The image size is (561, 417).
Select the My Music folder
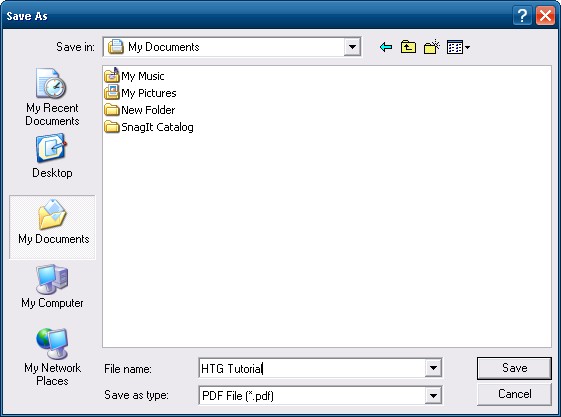coord(135,75)
